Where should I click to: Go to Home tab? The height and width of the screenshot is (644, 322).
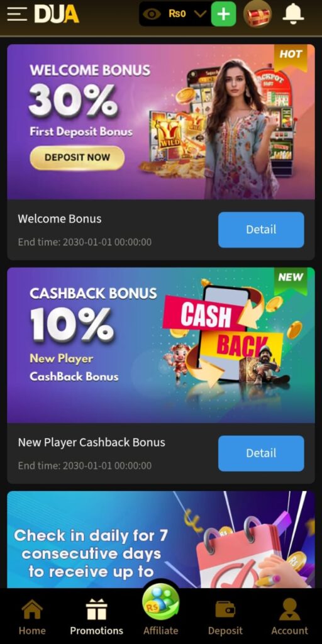click(x=32, y=617)
